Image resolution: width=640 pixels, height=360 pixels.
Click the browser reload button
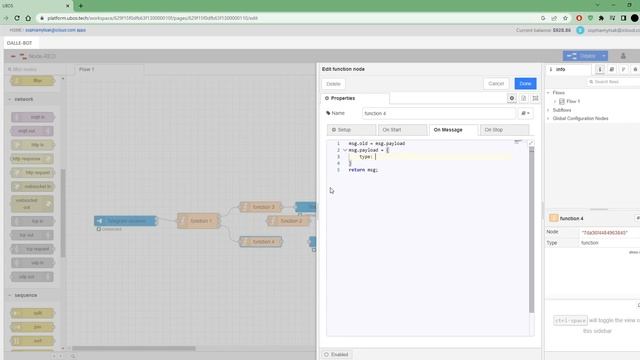17,18
